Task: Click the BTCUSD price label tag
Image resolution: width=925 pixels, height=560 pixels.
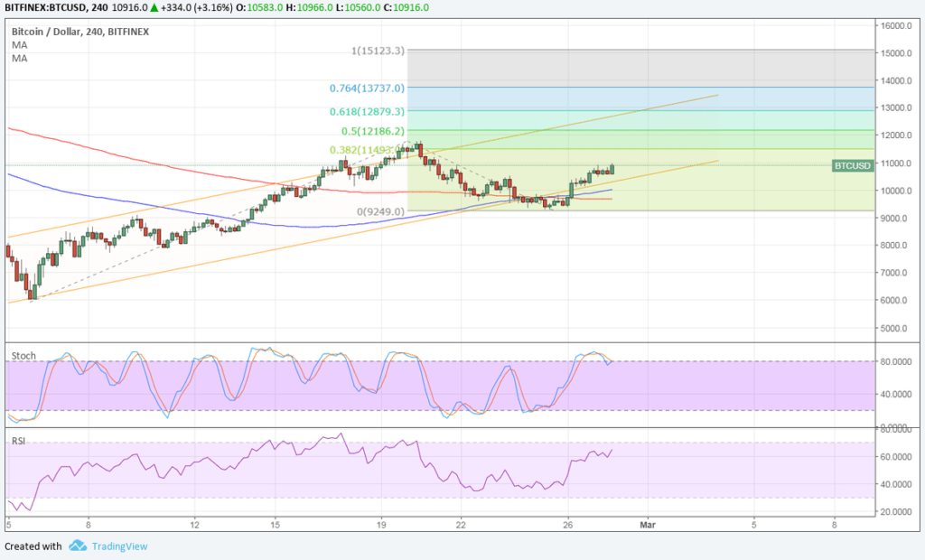Action: [853, 165]
